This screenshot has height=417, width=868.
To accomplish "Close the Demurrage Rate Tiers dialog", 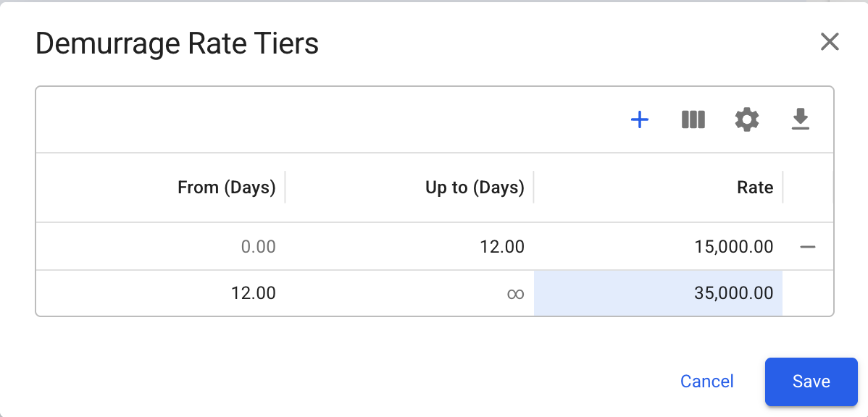I will 830,42.
